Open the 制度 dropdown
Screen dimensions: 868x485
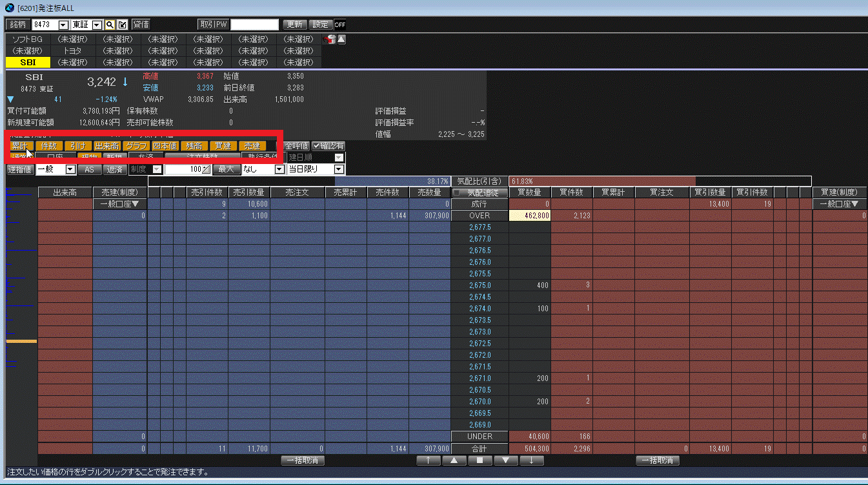tap(157, 169)
